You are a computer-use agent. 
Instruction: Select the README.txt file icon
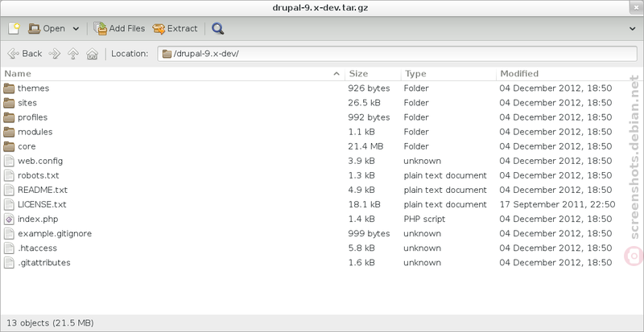[9, 190]
